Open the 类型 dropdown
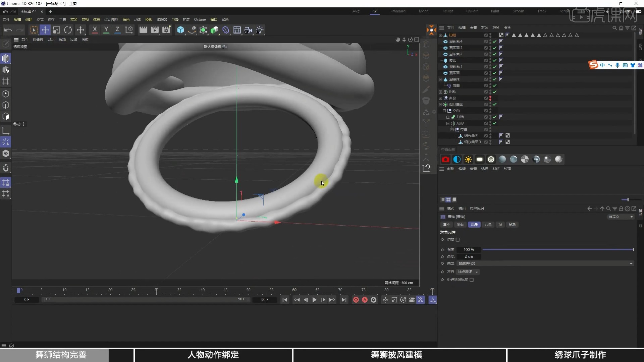Screen dimensions: 644x362 pos(545,263)
